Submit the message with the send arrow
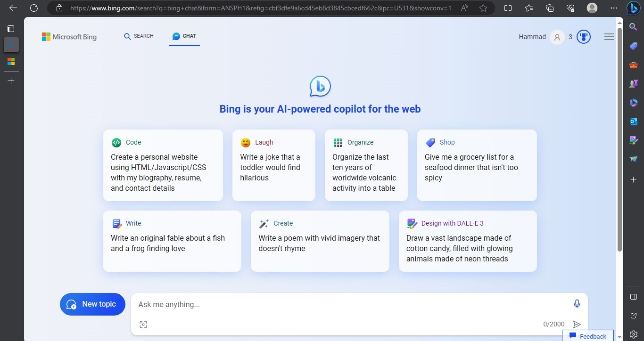644x341 pixels. click(577, 325)
